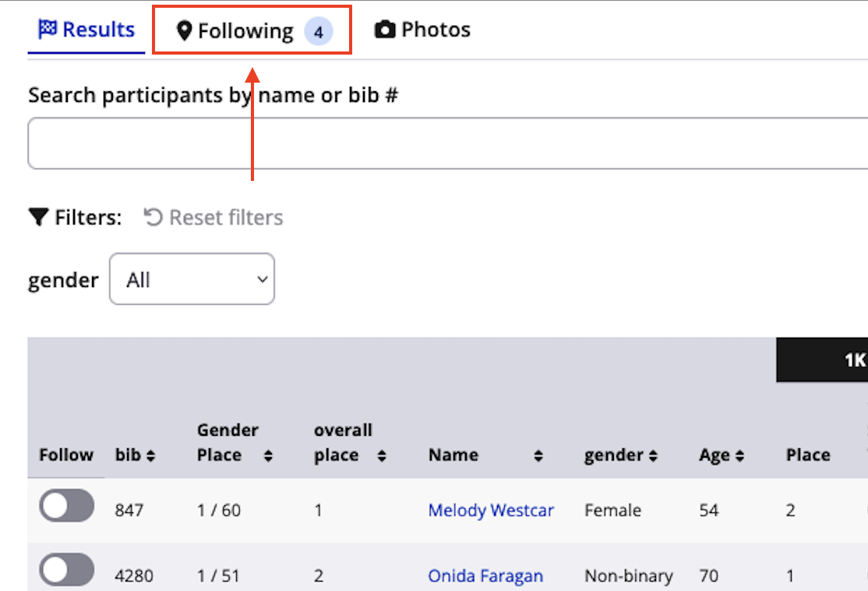The height and width of the screenshot is (591, 868).
Task: Open Onida Faragan's result page
Action: (485, 576)
